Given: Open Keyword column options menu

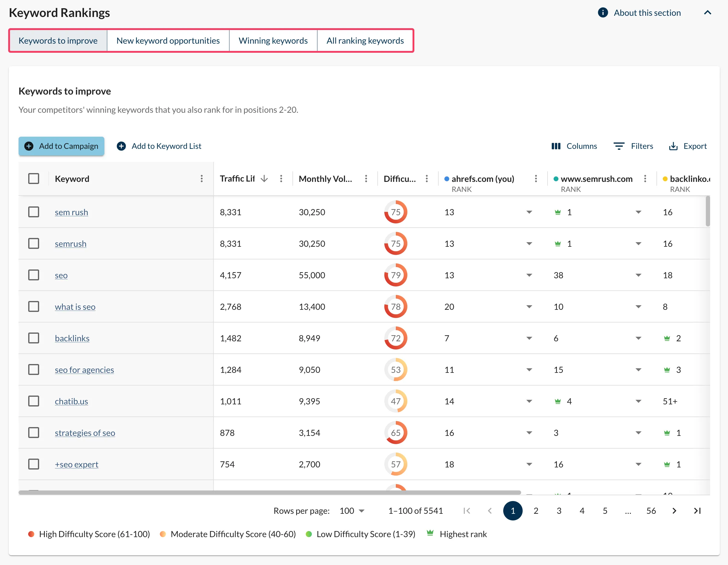Looking at the screenshot, I should pos(202,179).
